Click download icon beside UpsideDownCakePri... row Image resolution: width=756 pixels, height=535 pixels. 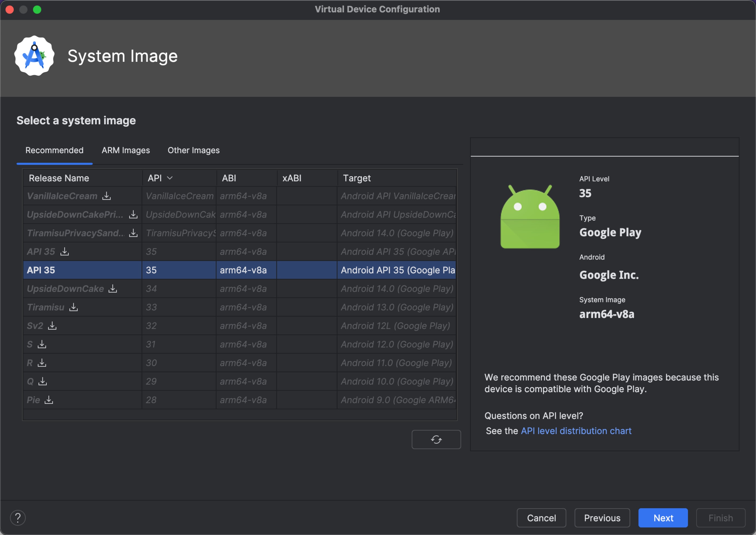pos(133,214)
